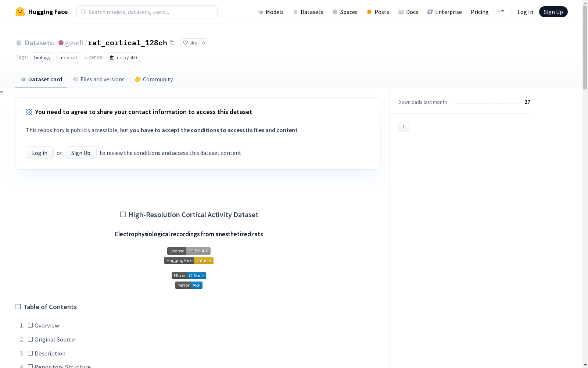Click the License CC-BY 4.0 badge

pos(189,251)
